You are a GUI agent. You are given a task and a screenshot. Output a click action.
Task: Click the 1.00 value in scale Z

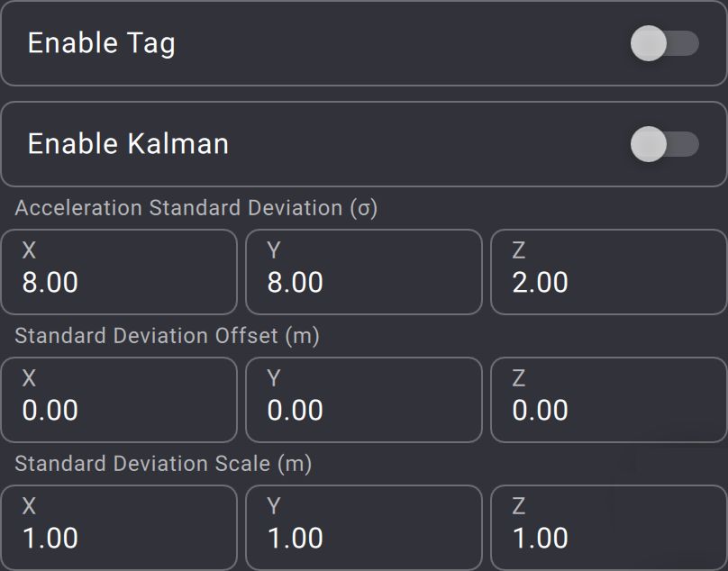tap(541, 539)
